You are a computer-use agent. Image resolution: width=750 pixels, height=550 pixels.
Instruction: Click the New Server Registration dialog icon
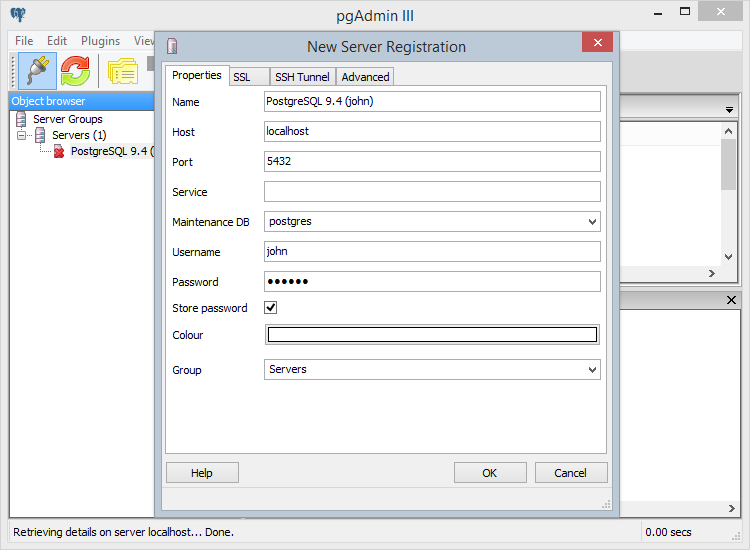tap(173, 46)
